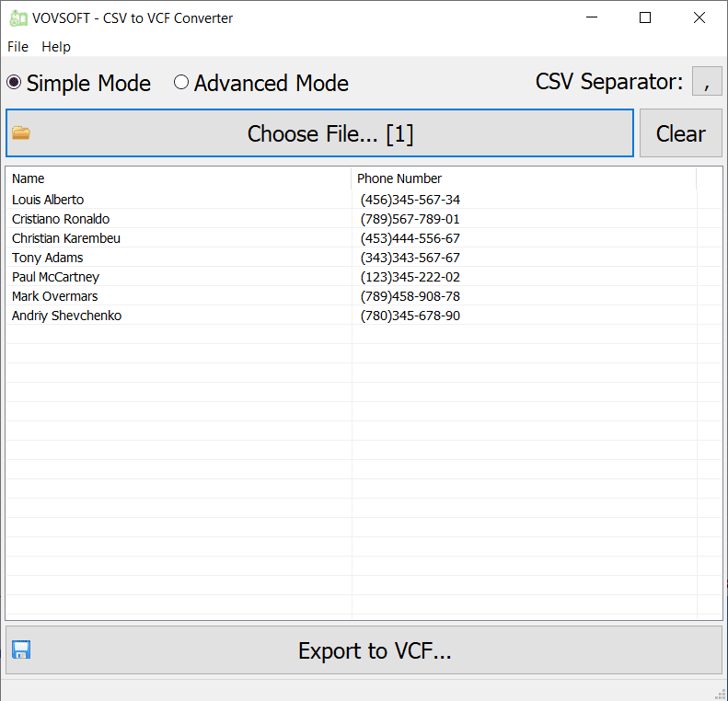This screenshot has width=728, height=701.
Task: Click the open folder icon
Action: tap(21, 133)
